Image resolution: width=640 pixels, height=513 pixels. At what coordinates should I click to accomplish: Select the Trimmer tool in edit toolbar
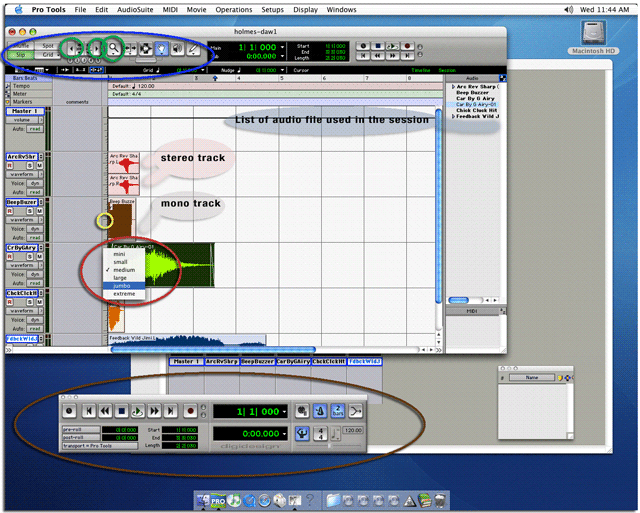(x=130, y=49)
